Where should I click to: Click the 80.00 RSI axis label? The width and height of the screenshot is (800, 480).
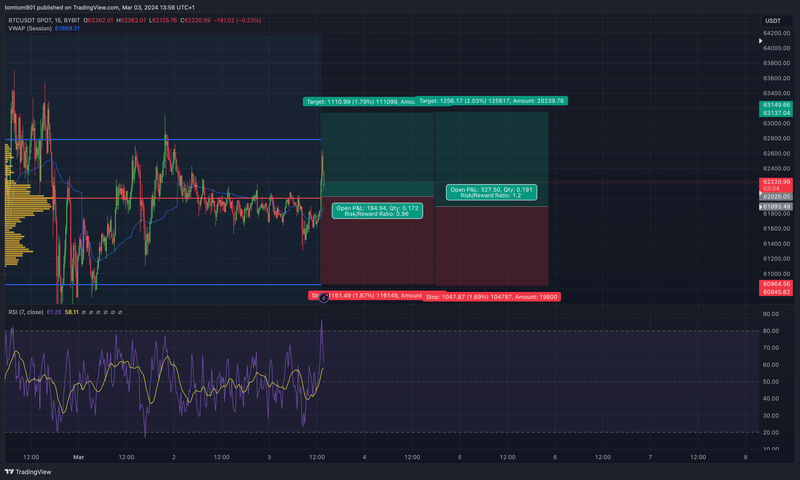coord(770,331)
